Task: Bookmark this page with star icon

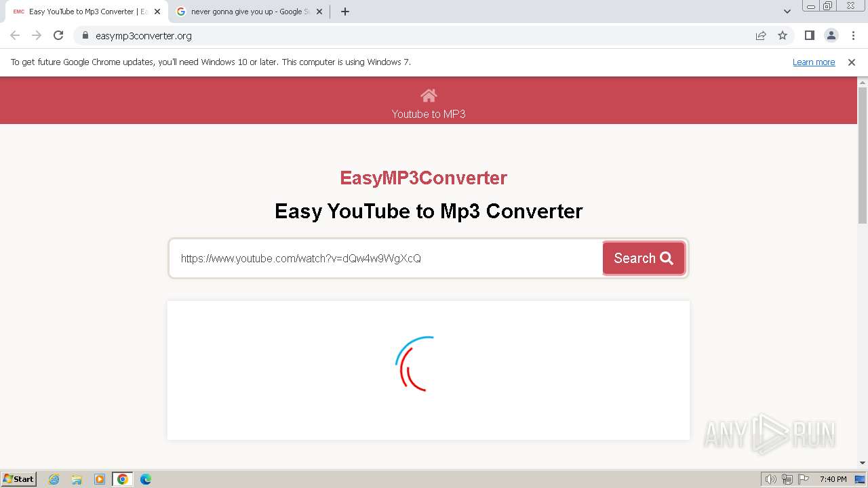Action: (x=783, y=36)
